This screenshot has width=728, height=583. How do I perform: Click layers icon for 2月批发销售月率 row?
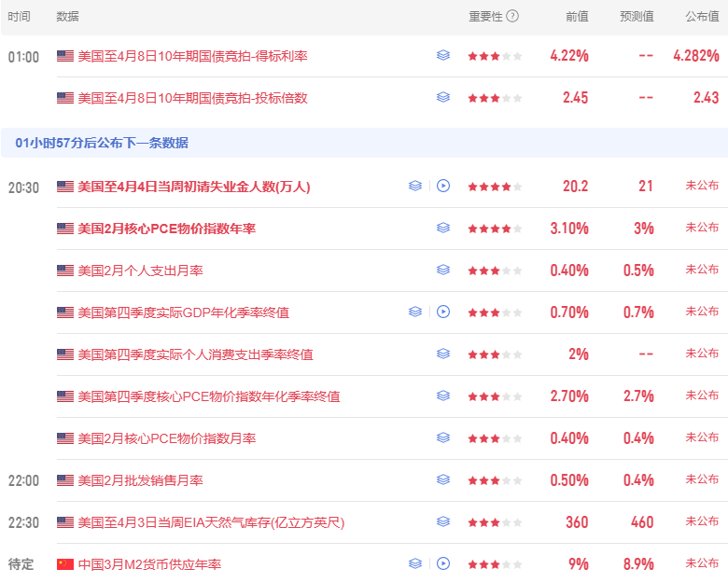[443, 479]
